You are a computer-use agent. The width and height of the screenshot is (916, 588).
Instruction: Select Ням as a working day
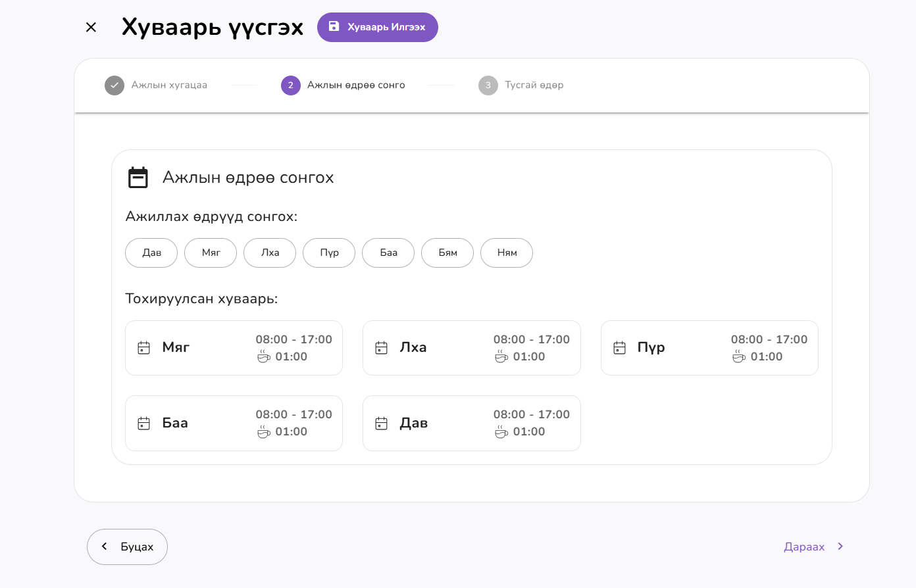tap(506, 253)
